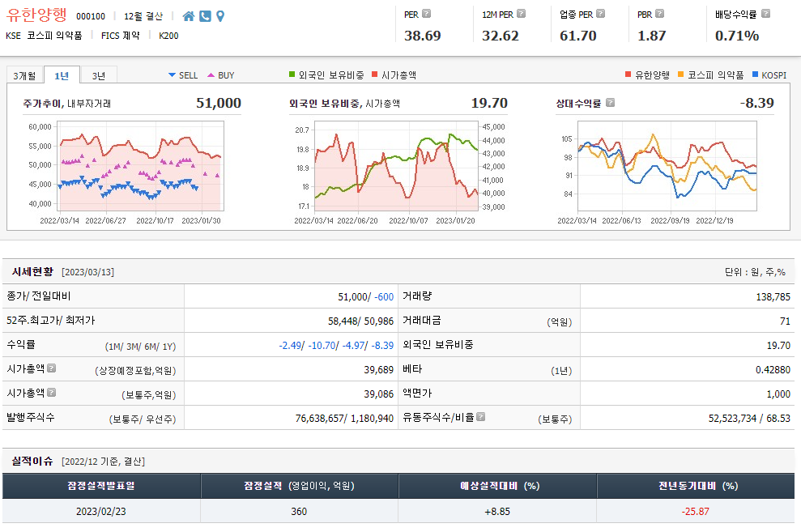This screenshot has height=532, width=801.
Task: Switch chart period to 3년 tab
Action: click(x=99, y=75)
